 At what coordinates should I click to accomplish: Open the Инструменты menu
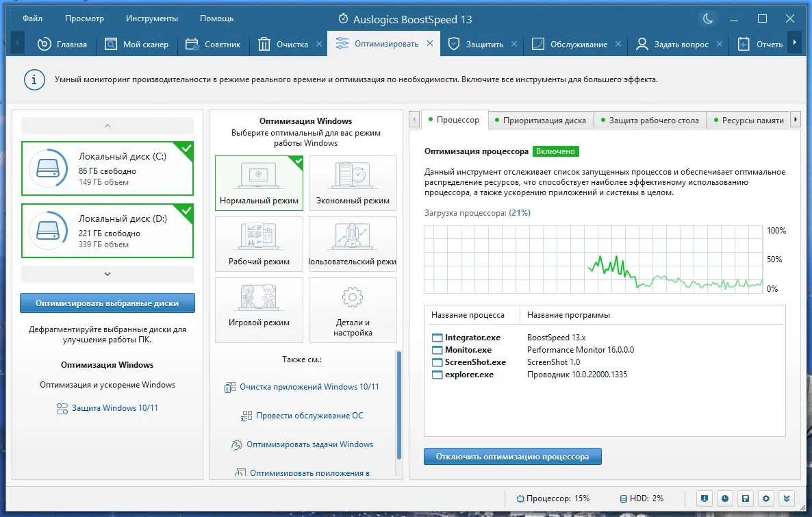point(152,18)
